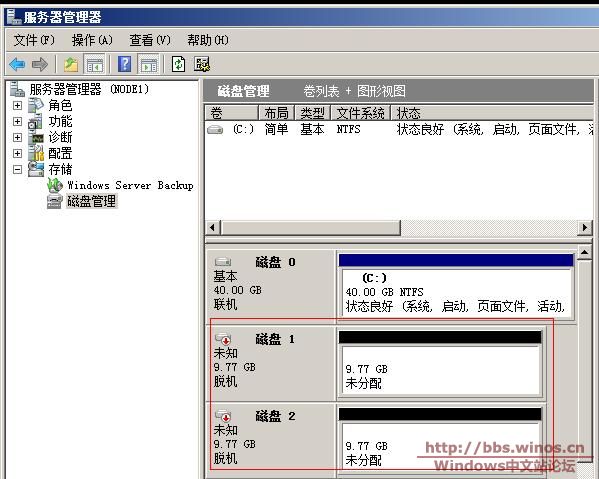Expand the 功能 tree node
Image resolution: width=599 pixels, height=479 pixels.
(17, 121)
